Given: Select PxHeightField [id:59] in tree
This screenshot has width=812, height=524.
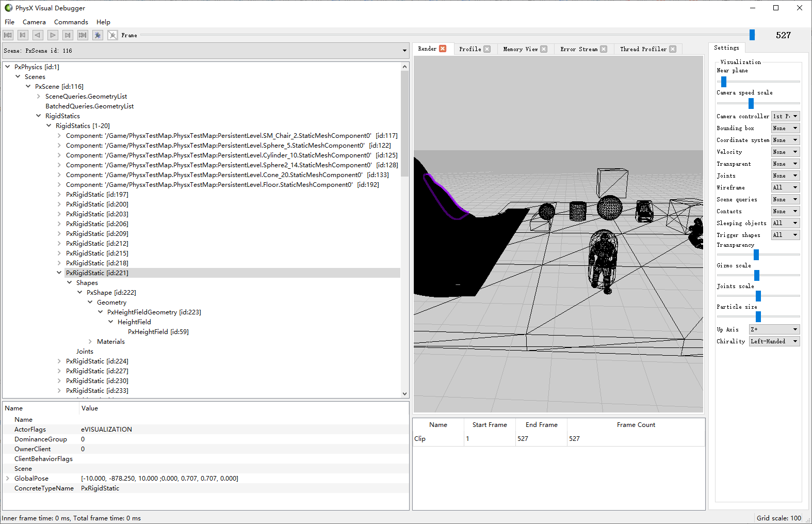Looking at the screenshot, I should pyautogui.click(x=158, y=331).
